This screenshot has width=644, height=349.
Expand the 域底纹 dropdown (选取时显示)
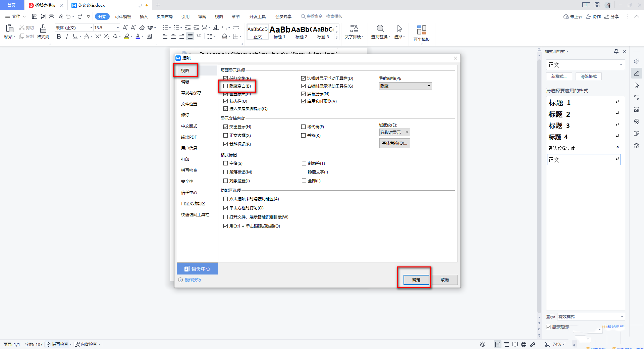tap(394, 133)
